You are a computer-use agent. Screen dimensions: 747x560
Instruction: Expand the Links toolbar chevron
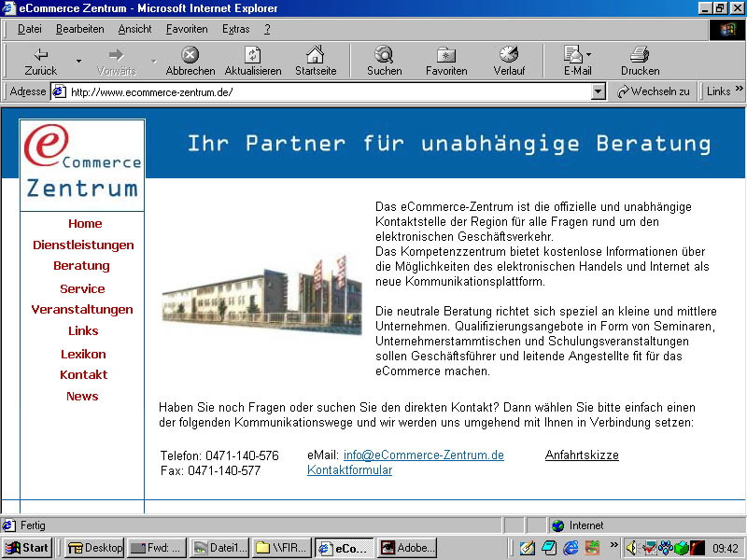pos(739,89)
